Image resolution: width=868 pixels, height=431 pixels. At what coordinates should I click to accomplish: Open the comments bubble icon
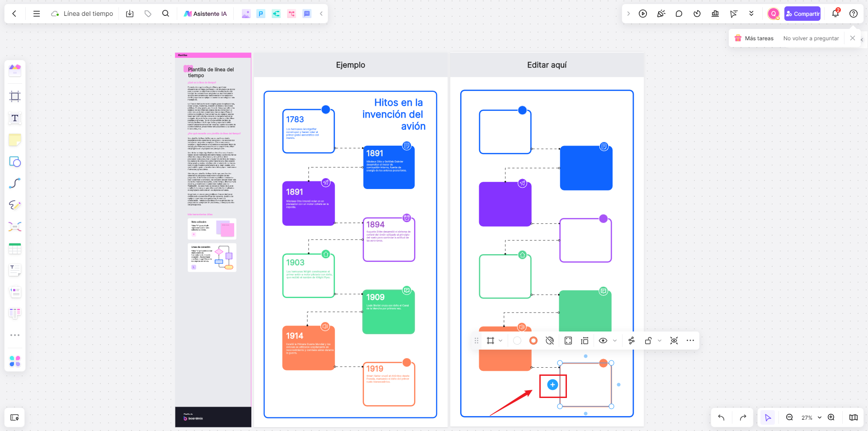click(679, 14)
